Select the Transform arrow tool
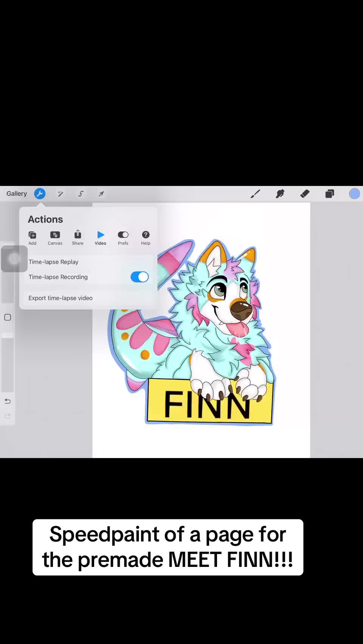The image size is (363, 644). click(101, 194)
